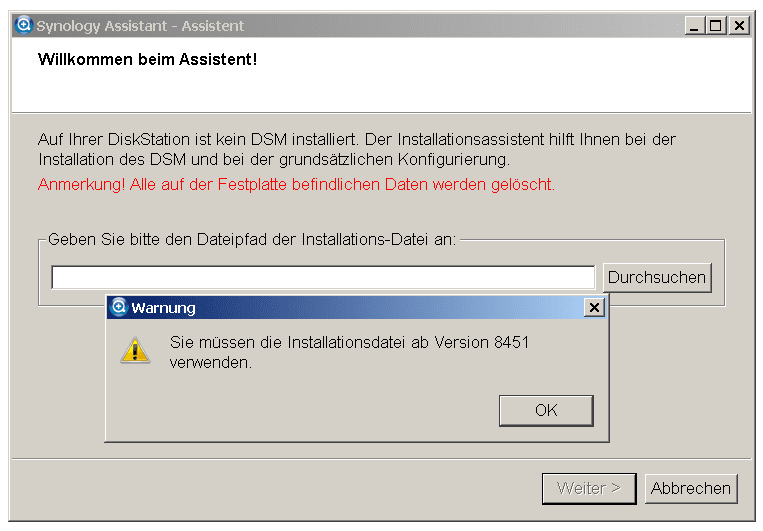Screen dimensions: 763x531
Task: Click the installation file path field
Action: point(323,277)
